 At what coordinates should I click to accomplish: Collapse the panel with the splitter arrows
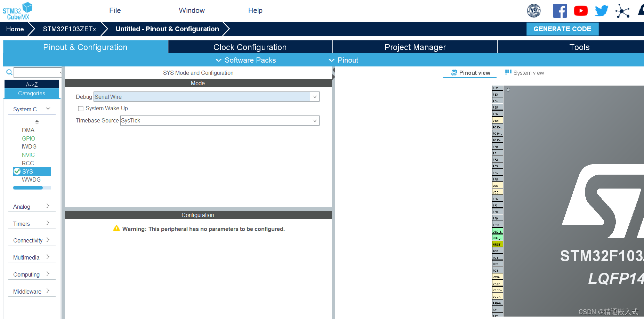pos(333,73)
